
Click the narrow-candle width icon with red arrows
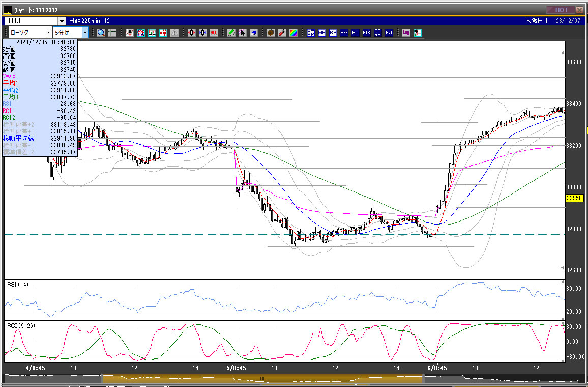pos(192,33)
